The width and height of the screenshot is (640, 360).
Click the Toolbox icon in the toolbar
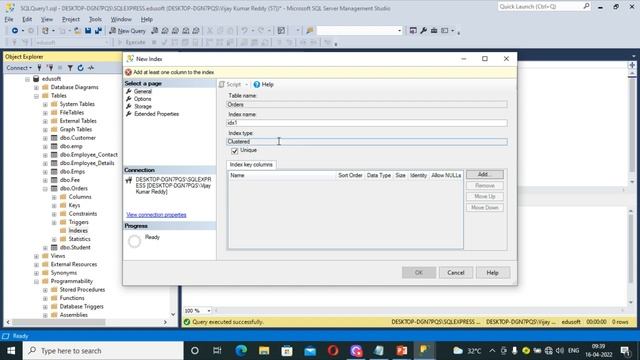tap(434, 31)
